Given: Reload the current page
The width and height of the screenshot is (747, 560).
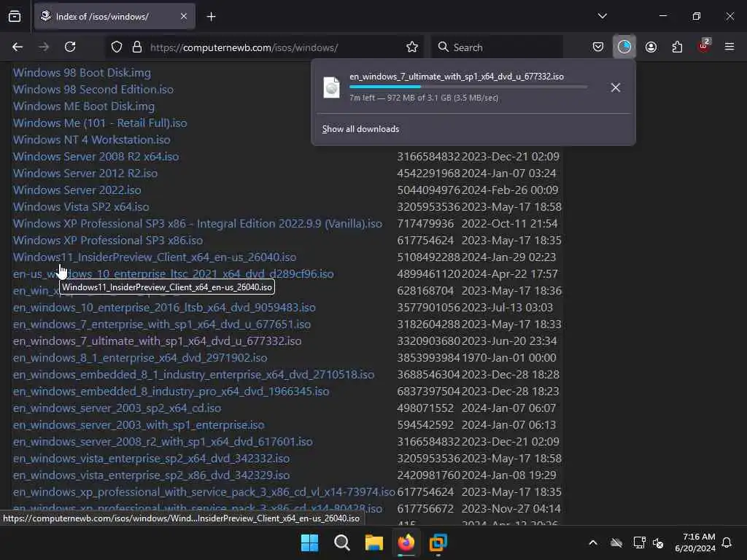Looking at the screenshot, I should (70, 47).
